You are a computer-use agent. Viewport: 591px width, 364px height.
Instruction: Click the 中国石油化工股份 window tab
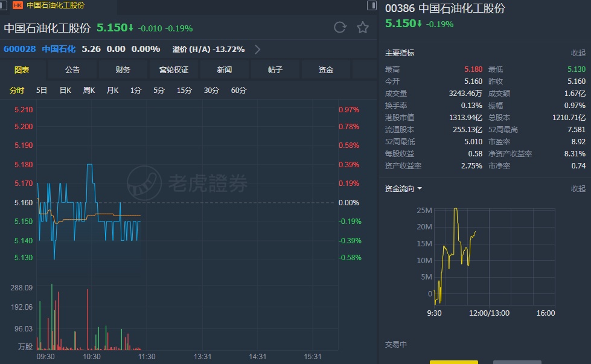pyautogui.click(x=56, y=5)
